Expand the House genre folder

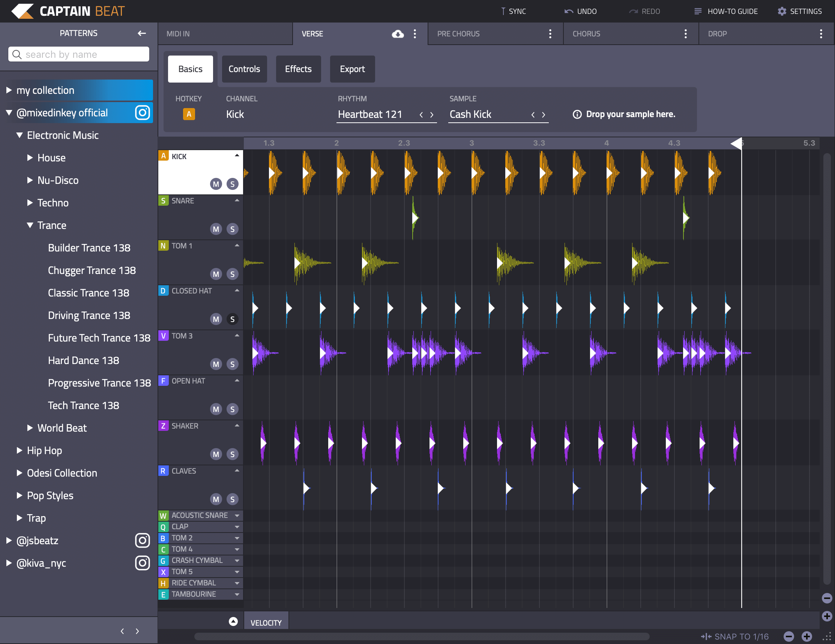[30, 158]
